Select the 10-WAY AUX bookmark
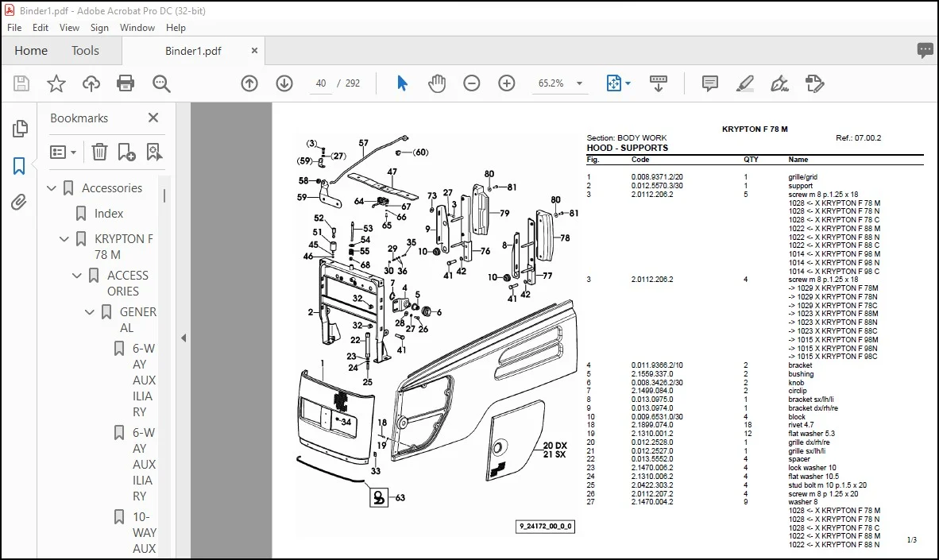This screenshot has width=939, height=560. click(x=145, y=532)
